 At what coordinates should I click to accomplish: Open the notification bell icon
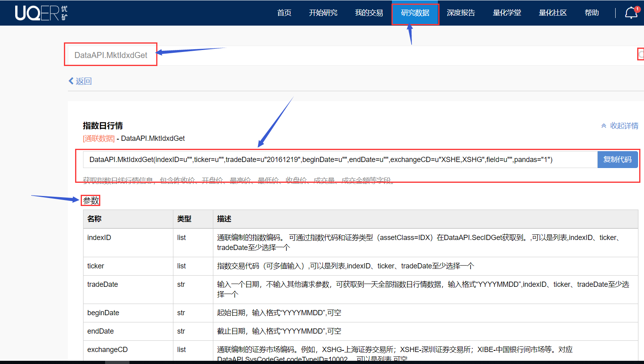click(x=631, y=13)
